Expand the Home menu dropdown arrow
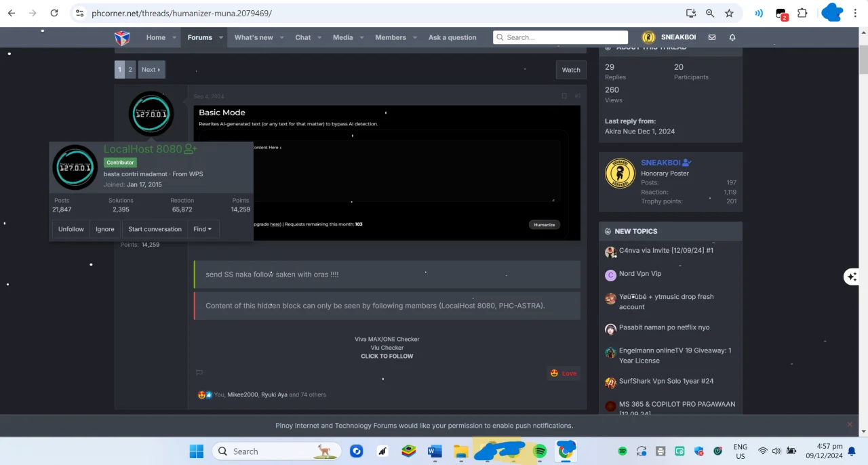868x465 pixels. click(x=174, y=37)
